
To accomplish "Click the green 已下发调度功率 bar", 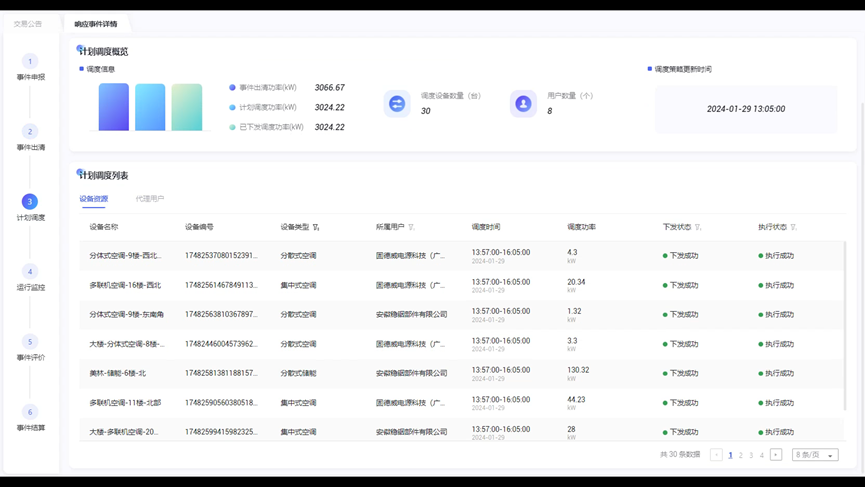I will pyautogui.click(x=186, y=107).
